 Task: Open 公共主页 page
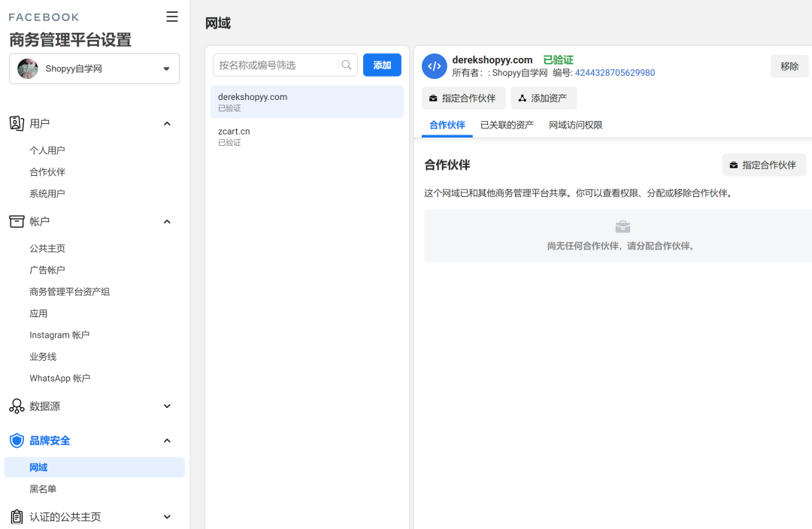[x=47, y=249]
